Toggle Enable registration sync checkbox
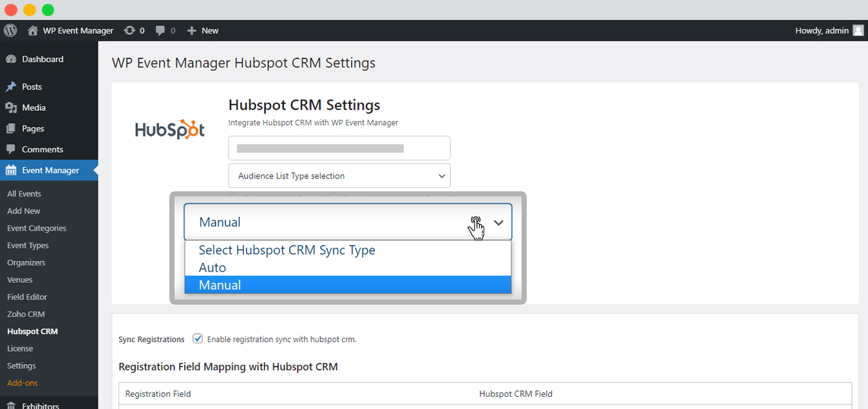This screenshot has width=868, height=409. pos(198,339)
